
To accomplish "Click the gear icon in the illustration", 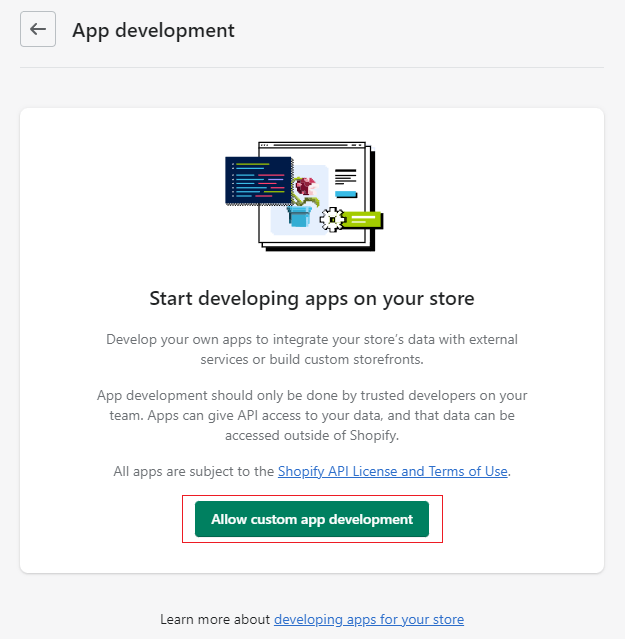I will (x=333, y=218).
